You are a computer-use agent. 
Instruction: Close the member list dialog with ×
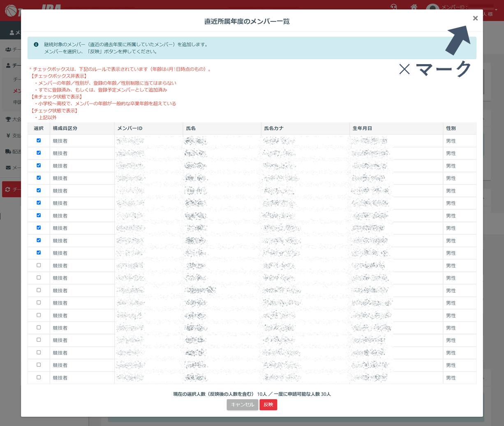[x=475, y=18]
